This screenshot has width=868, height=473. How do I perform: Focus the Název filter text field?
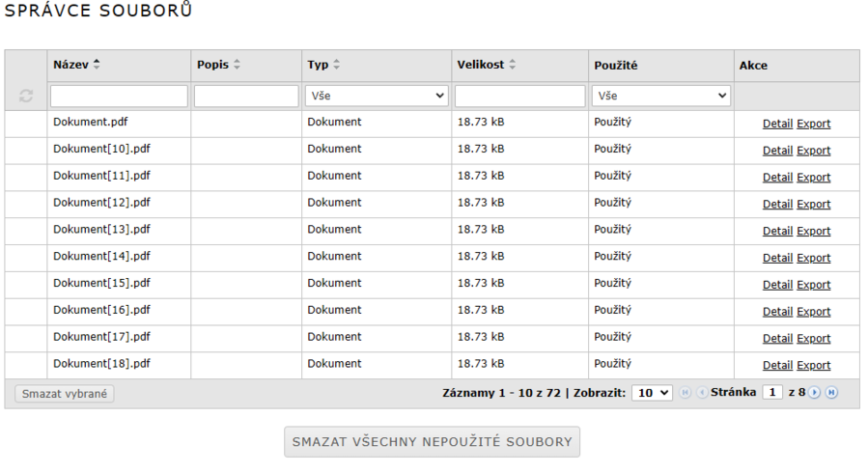coord(119,97)
